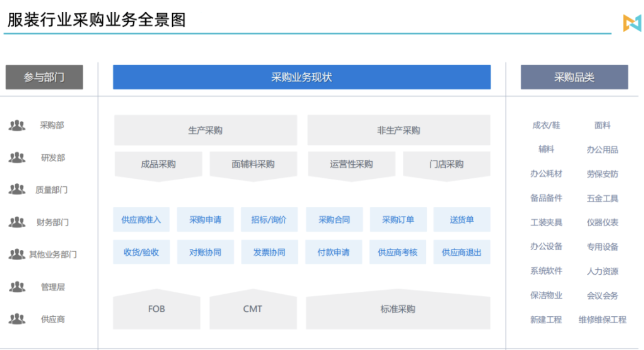Click the 质量部门 label
This screenshot has height=350, width=644.
[x=51, y=190]
